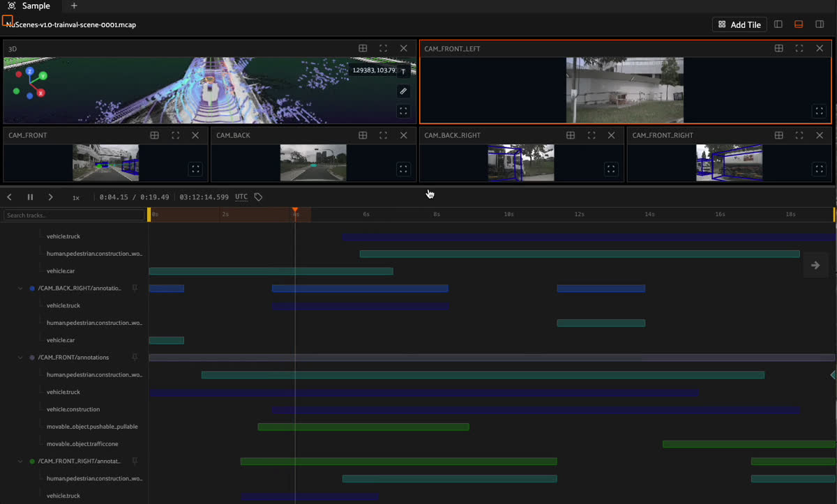This screenshot has height=504, width=837.
Task: Open split layout options for CAM_BACK_RIGHT panel
Action: [571, 135]
